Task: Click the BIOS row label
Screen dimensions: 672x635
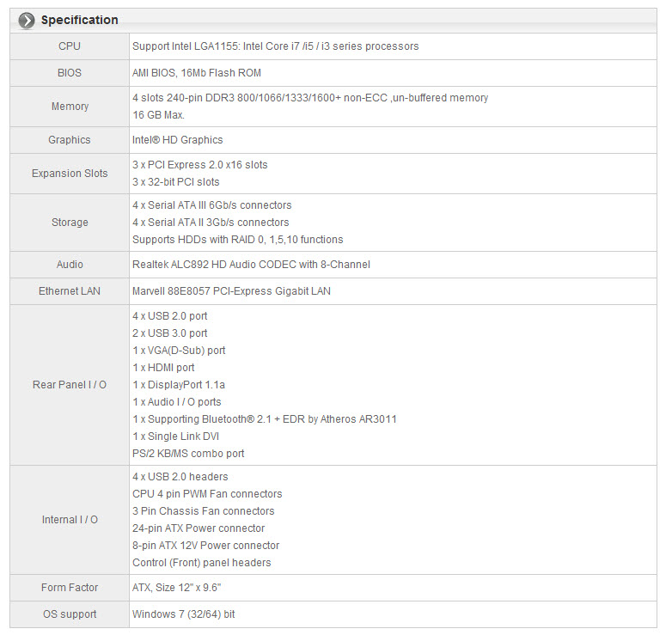Action: (x=70, y=73)
